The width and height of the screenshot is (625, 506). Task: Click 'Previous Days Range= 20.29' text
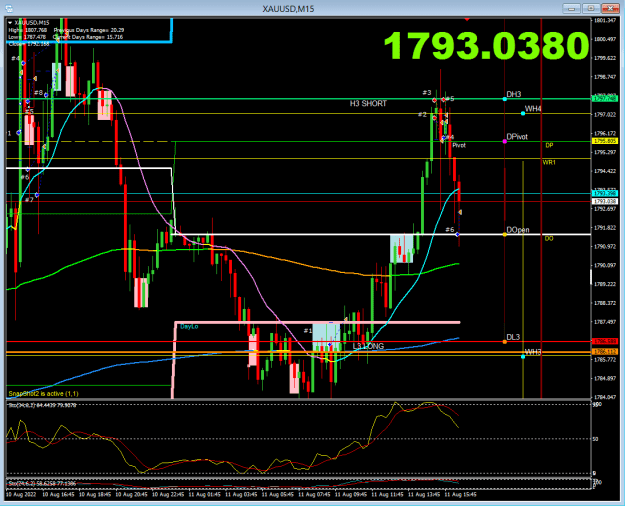[88, 30]
